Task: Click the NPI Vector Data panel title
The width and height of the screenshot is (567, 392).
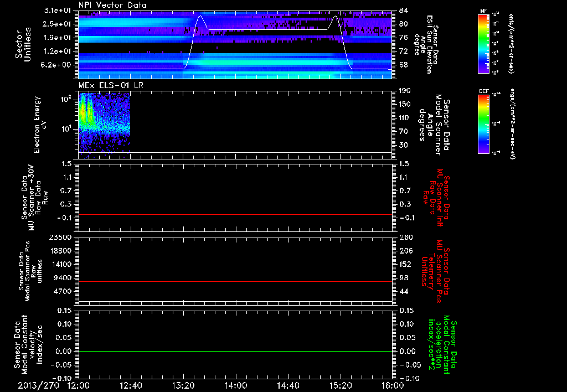Action: (113, 5)
